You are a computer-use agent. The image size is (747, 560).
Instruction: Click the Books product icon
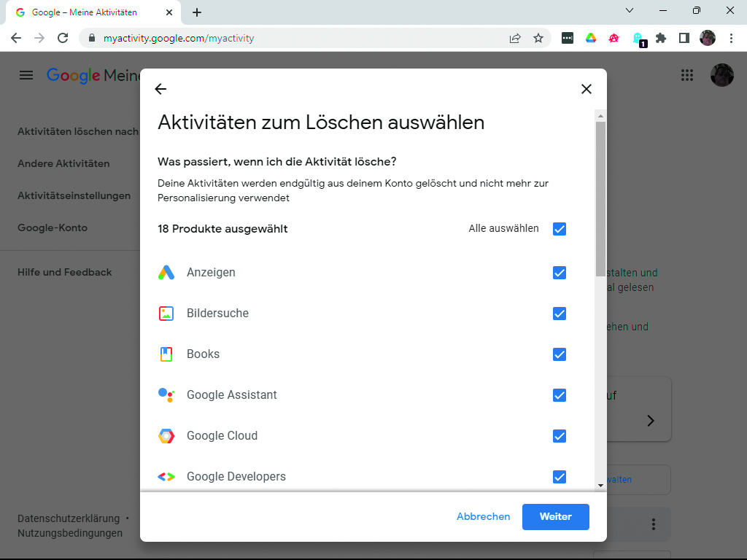pyautogui.click(x=166, y=354)
